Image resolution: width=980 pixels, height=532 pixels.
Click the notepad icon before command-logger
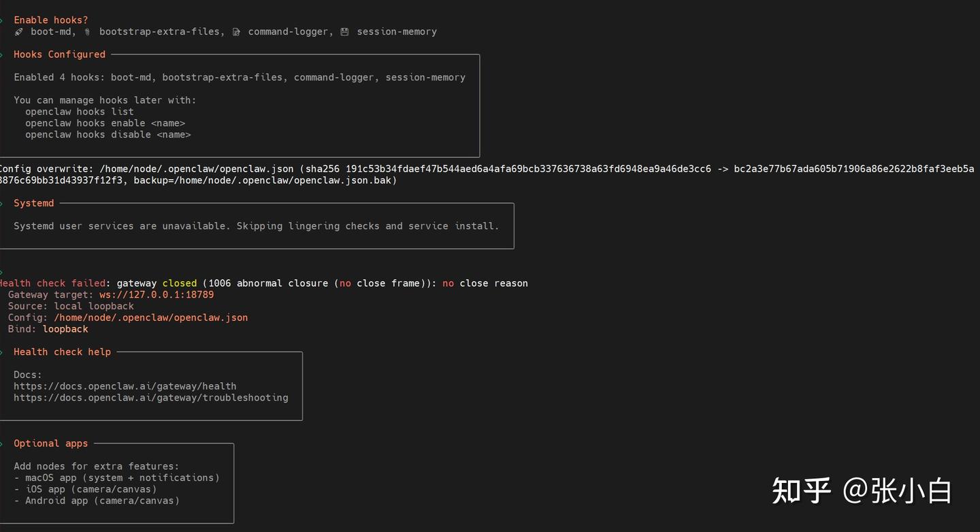pos(236,32)
